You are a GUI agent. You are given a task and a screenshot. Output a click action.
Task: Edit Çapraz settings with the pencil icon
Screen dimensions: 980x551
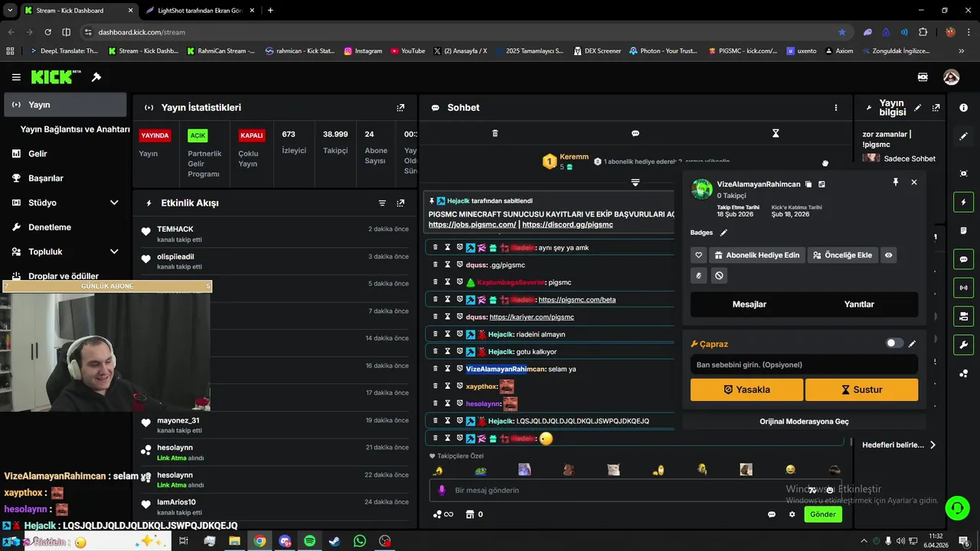(912, 344)
